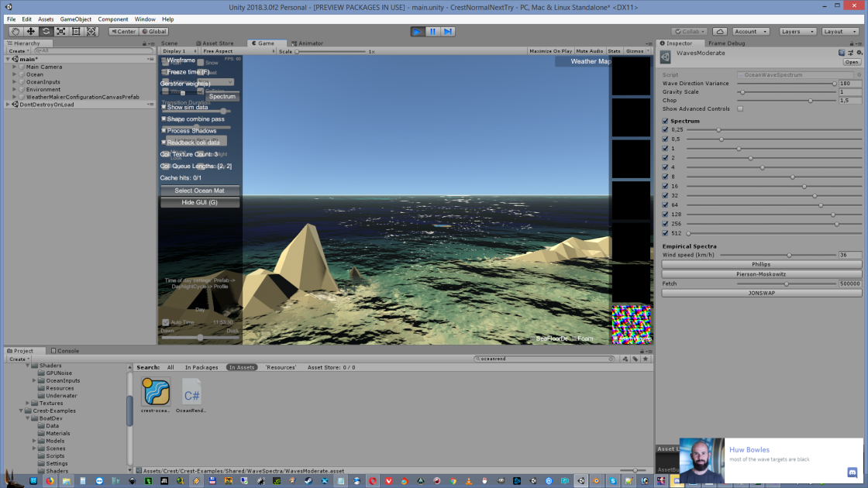Open the Layout dropdown

tap(840, 32)
